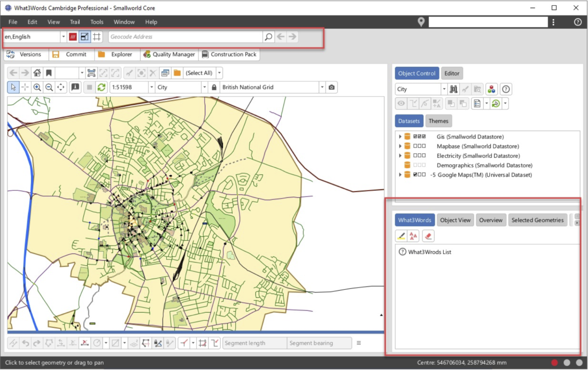Image resolution: width=588 pixels, height=370 pixels.
Task: Toggle third checkbox of Gis datastore
Action: pyautogui.click(x=424, y=136)
